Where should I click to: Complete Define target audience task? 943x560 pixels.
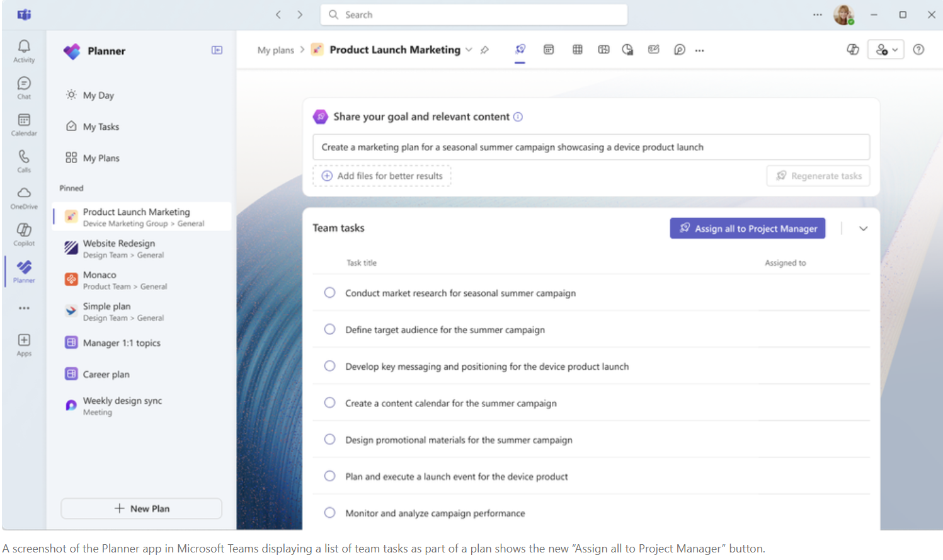329,329
